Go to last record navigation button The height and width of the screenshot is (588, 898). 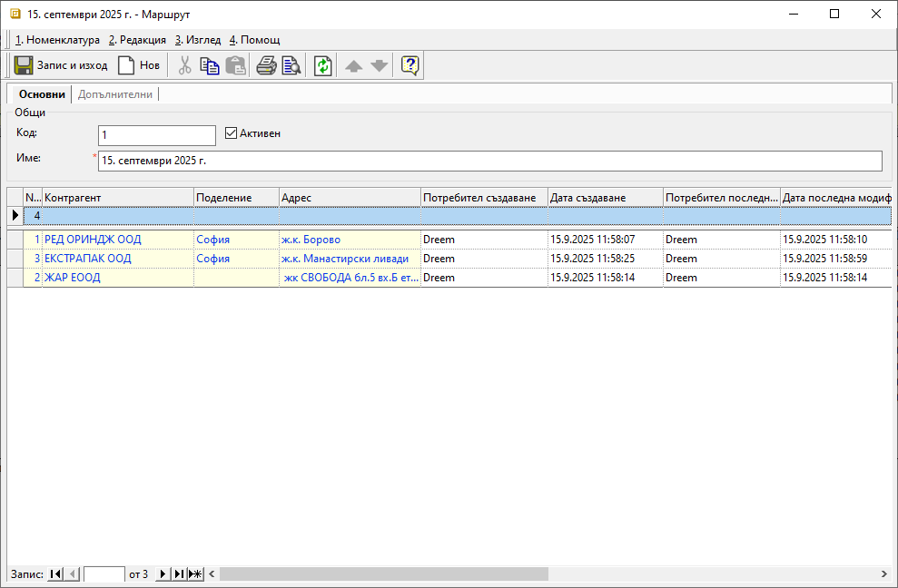(179, 573)
